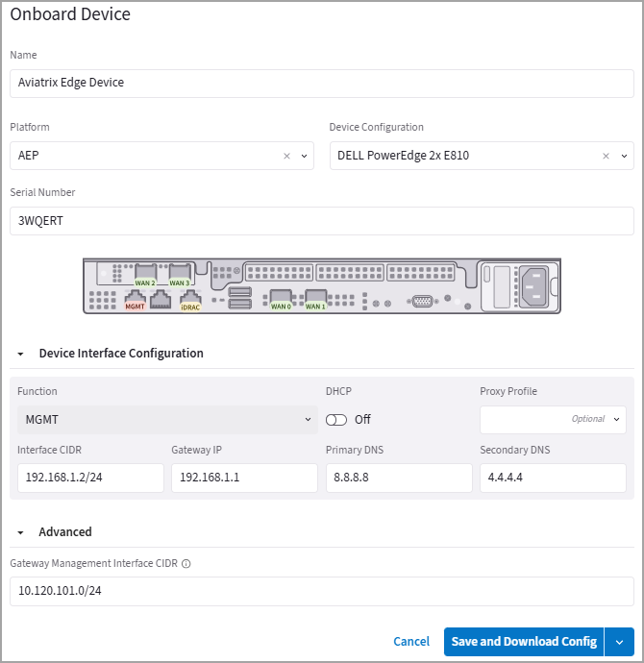Clear the DELL PowerEdge device configuration
The image size is (644, 663).
click(x=606, y=156)
